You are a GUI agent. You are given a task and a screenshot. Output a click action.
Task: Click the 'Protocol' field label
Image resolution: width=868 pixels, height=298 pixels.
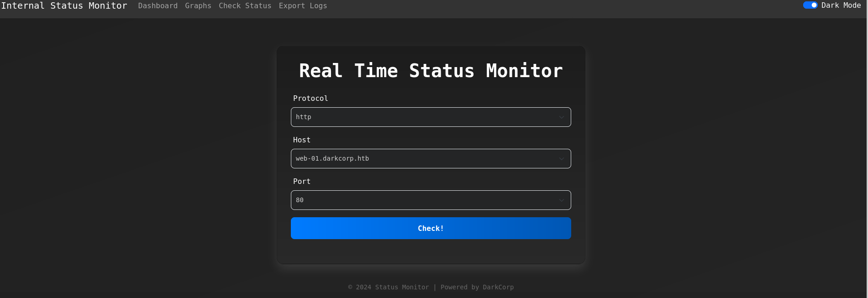click(310, 99)
